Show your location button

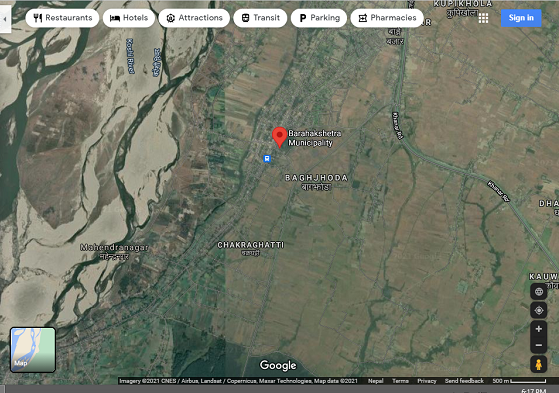coord(539,310)
